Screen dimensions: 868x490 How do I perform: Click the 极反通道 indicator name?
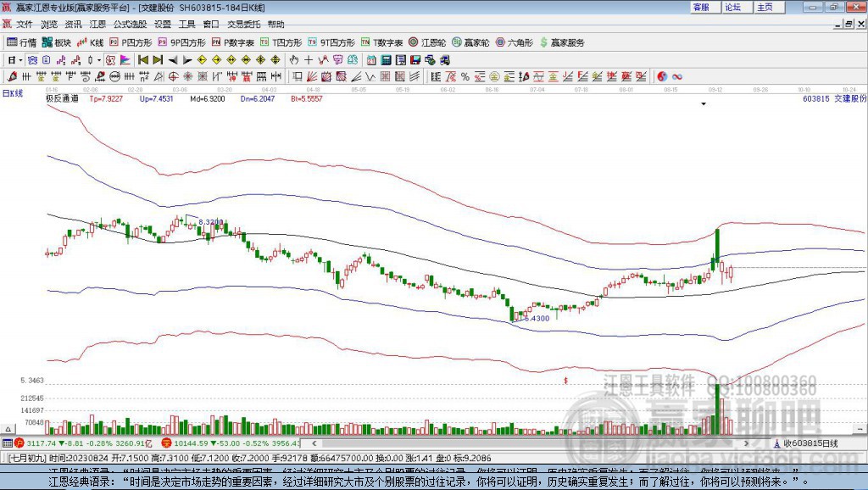tap(61, 98)
